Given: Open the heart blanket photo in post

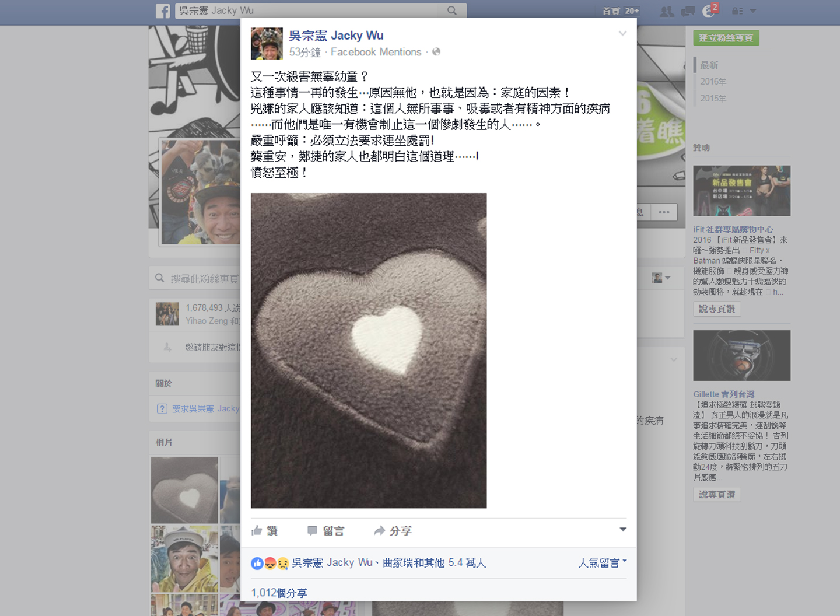Looking at the screenshot, I should pos(369,351).
